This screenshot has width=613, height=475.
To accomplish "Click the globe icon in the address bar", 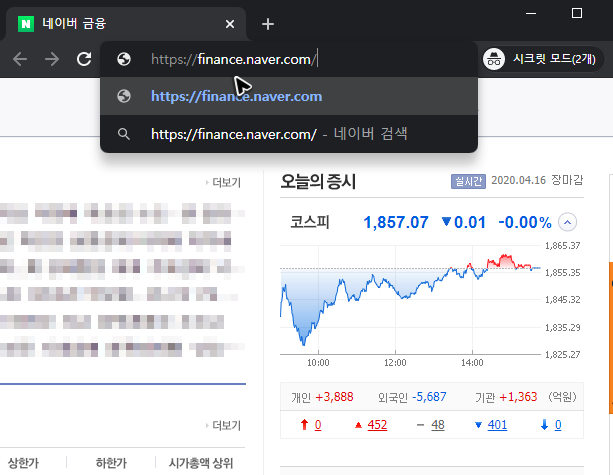I will coord(124,59).
